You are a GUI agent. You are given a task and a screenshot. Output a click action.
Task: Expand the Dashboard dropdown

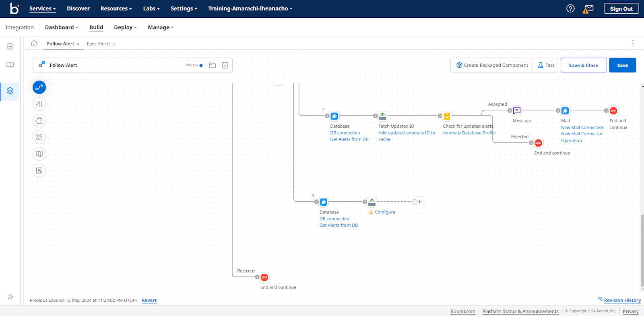(x=62, y=27)
